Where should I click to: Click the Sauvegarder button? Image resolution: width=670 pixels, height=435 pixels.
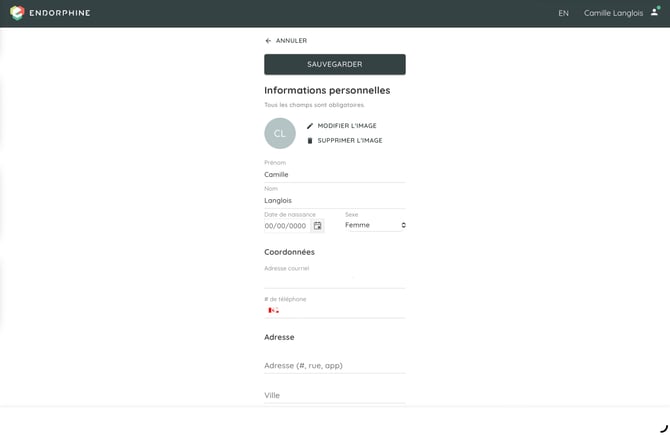tap(335, 64)
